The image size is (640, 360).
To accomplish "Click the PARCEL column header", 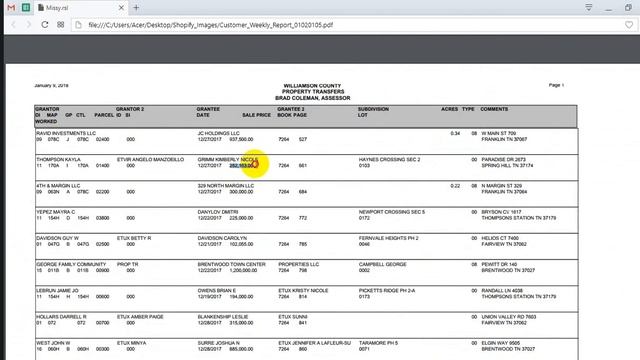I will pyautogui.click(x=104, y=116).
